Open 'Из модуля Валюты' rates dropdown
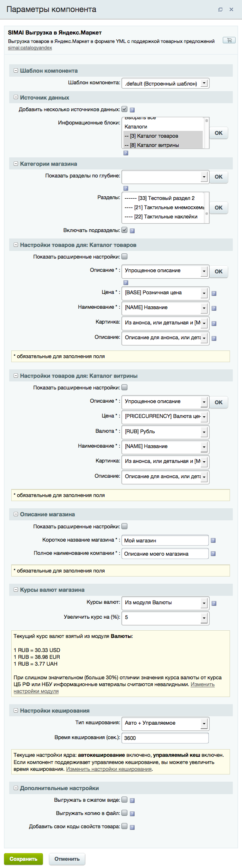 (165, 603)
